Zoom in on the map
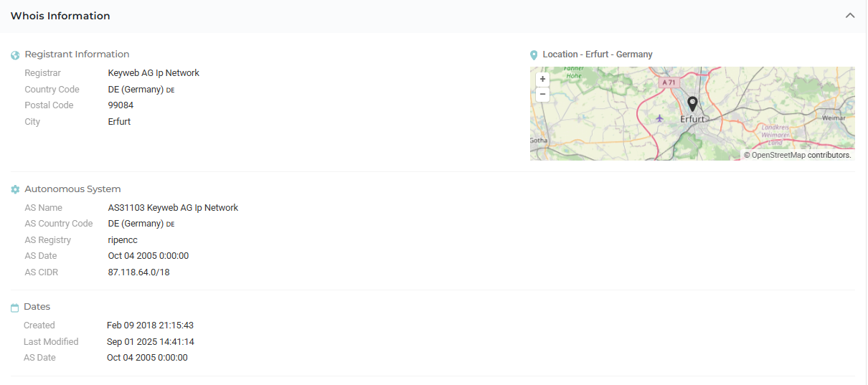Screen dimensions: 868x385 pyautogui.click(x=542, y=80)
